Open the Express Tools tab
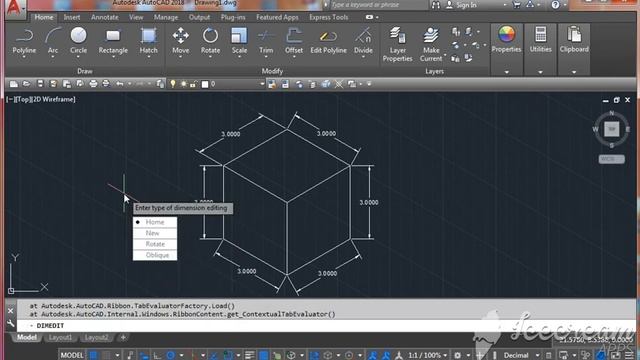The image size is (640, 360). click(329, 17)
